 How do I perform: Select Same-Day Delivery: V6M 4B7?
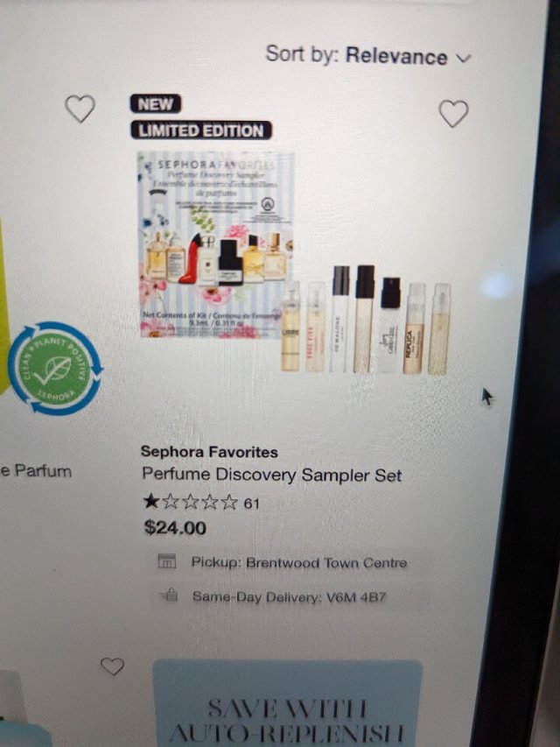[289, 596]
